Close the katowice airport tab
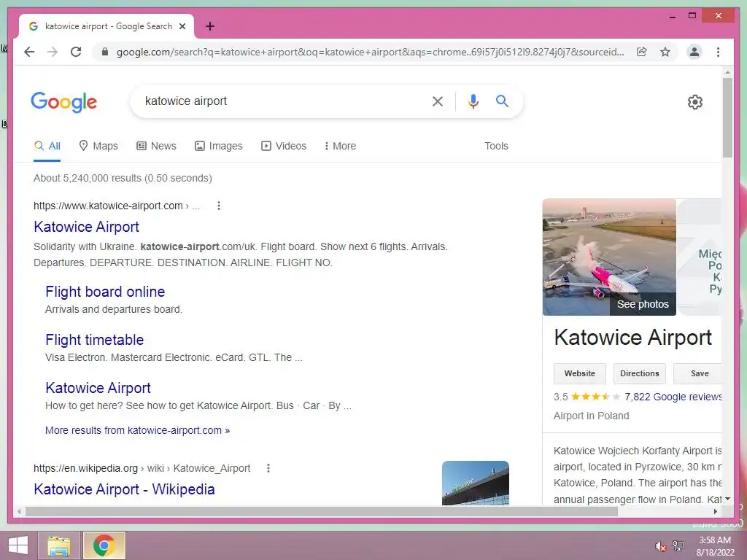Viewport: 747px width, 560px height. (x=182, y=26)
